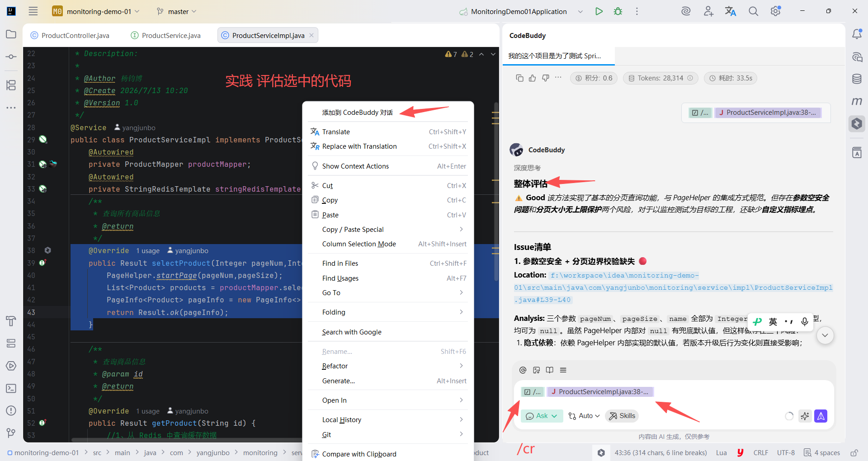Viewport: 868px width, 461px height.
Task: Toggle the IME English/Chinese mode 英
Action: [x=773, y=321]
